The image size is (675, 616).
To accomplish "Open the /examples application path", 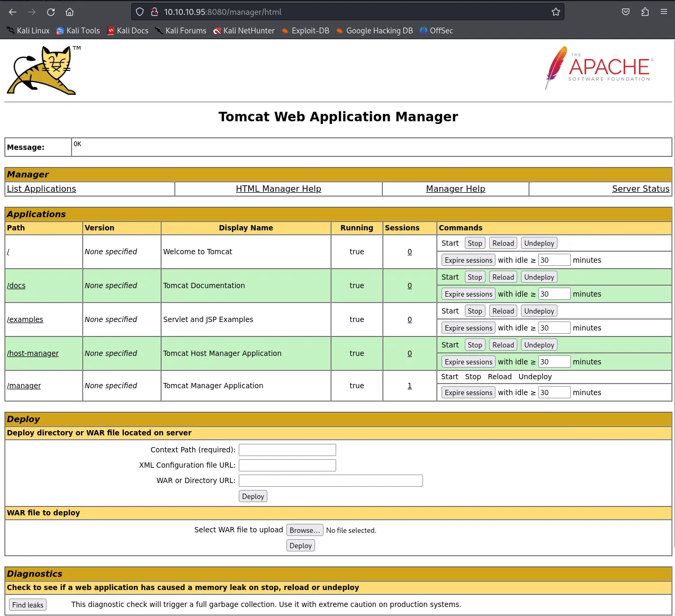I will tap(25, 319).
